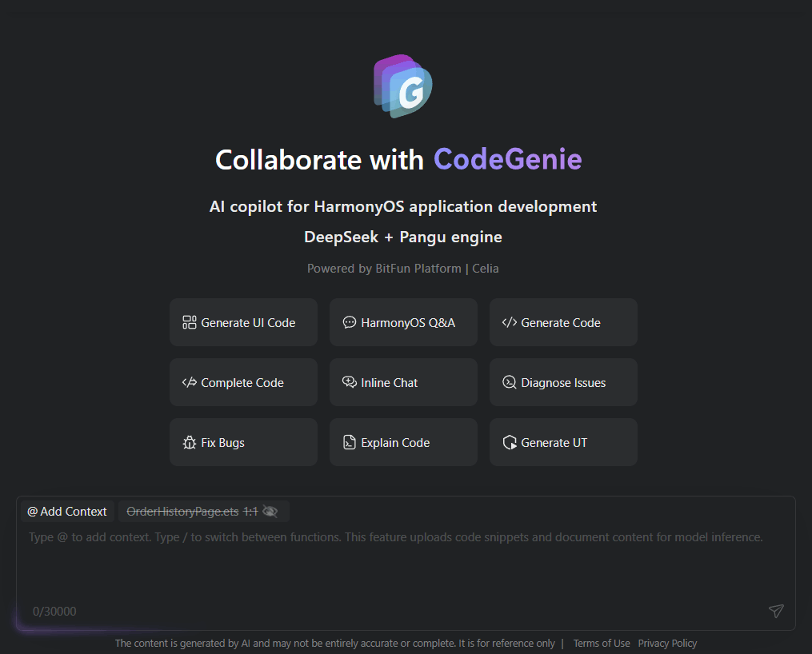
Task: Click the Fix Bugs bug icon
Action: coord(189,442)
